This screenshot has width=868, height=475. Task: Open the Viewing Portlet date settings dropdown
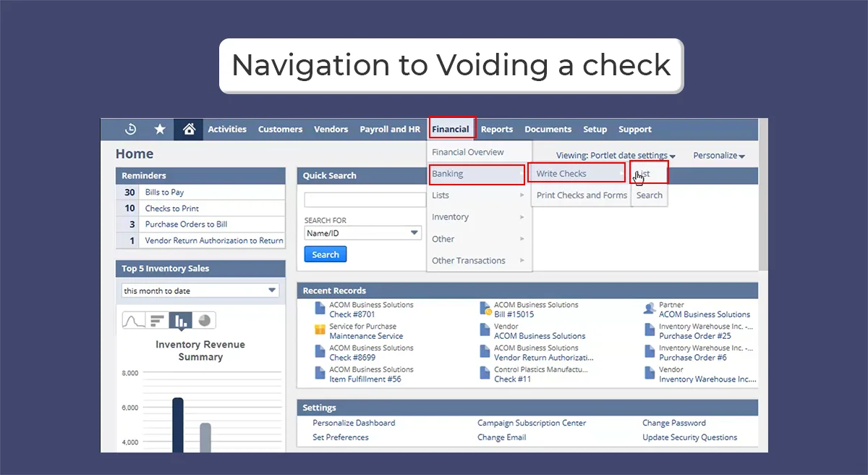click(616, 156)
